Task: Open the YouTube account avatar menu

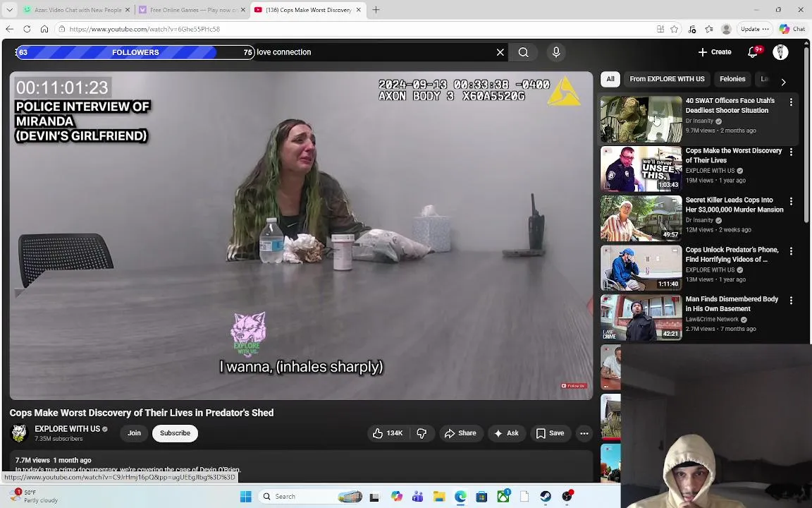Action: [x=780, y=52]
